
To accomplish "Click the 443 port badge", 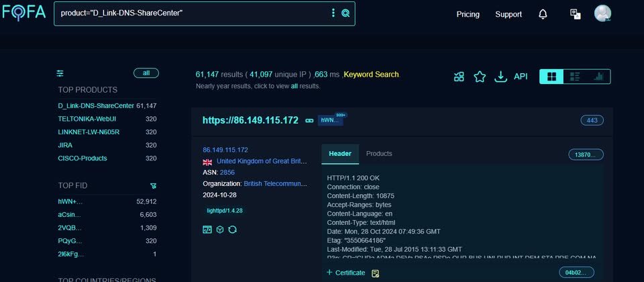I will (592, 120).
